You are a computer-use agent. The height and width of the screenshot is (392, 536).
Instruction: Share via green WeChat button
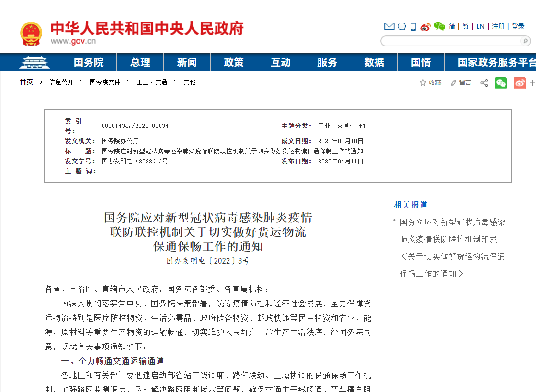[501, 83]
